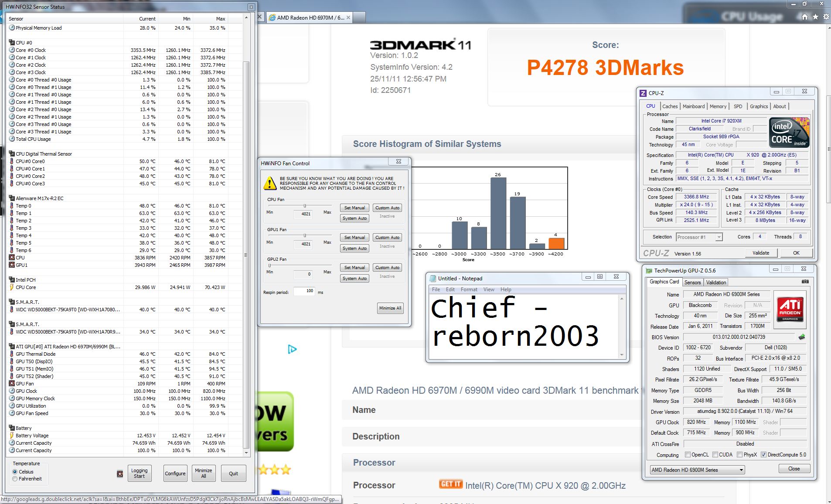Click the OK button in CPU-Z
The image size is (831, 504).
click(796, 253)
